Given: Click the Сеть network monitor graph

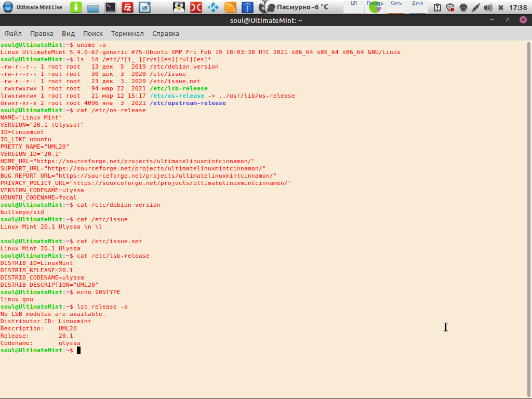Looking at the screenshot, I should point(396,7).
